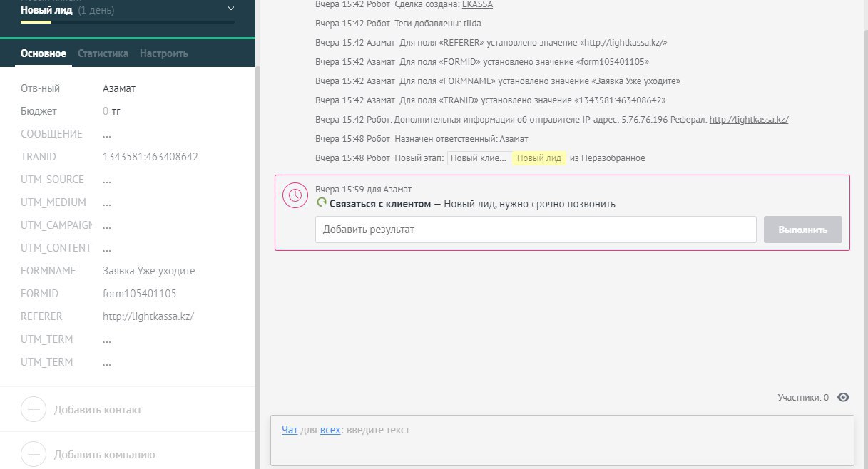This screenshot has height=469, width=868.
Task: Open the всех recipient selector link
Action: click(330, 430)
